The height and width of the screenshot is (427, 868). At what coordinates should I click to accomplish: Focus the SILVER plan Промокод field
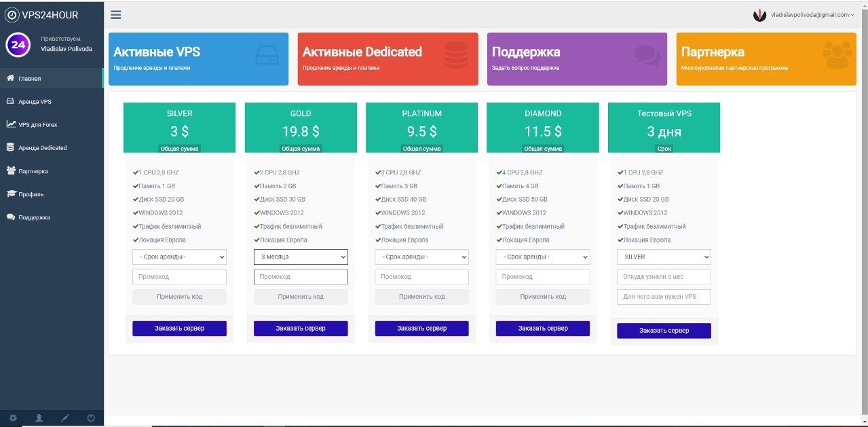(x=179, y=277)
